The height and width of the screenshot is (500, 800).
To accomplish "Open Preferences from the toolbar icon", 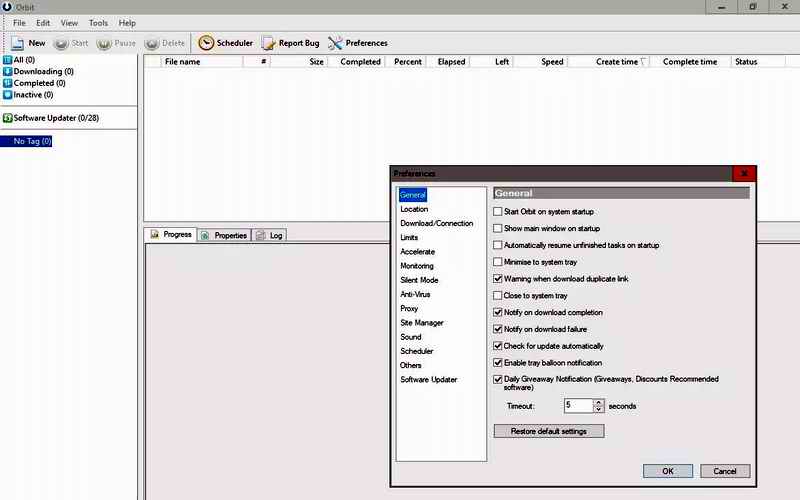I will tap(335, 43).
